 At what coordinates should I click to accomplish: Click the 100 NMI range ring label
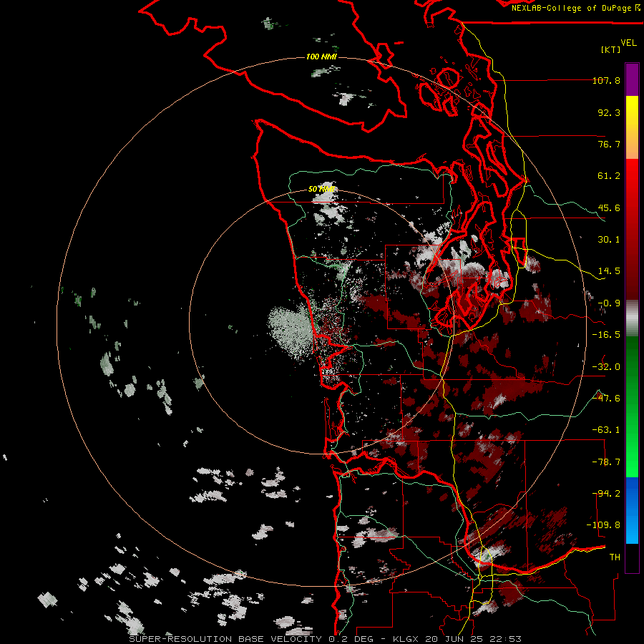click(x=321, y=57)
